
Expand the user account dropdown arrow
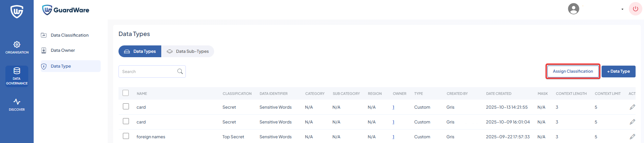pyautogui.click(x=622, y=9)
